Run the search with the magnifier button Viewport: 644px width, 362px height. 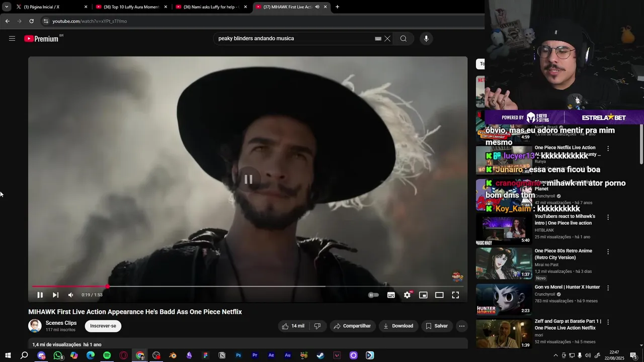click(404, 39)
